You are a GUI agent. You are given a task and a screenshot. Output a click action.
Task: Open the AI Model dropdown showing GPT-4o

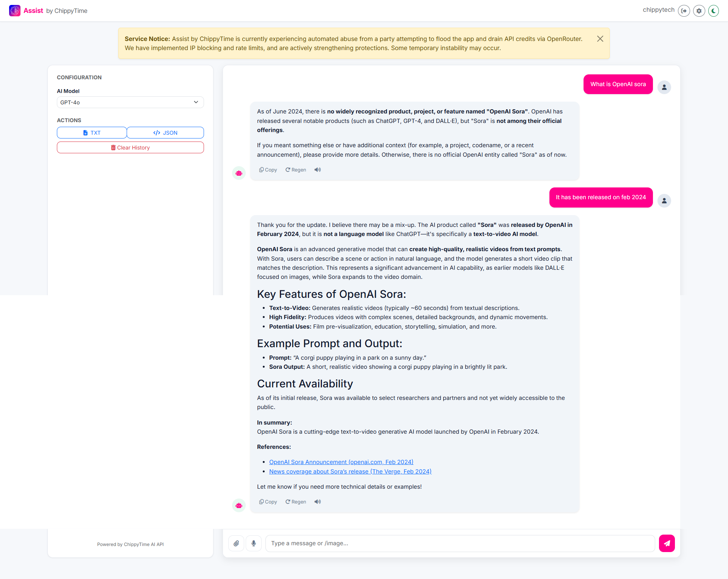[x=130, y=102]
